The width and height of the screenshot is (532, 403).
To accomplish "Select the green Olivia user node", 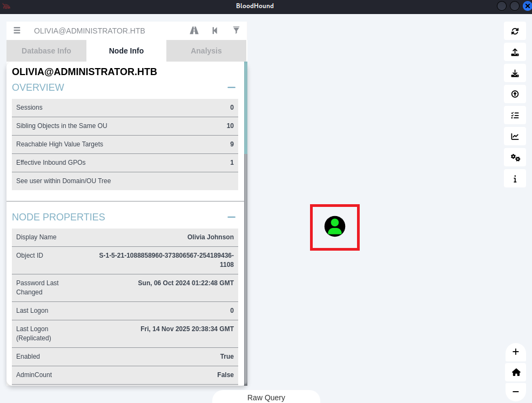I will [335, 227].
